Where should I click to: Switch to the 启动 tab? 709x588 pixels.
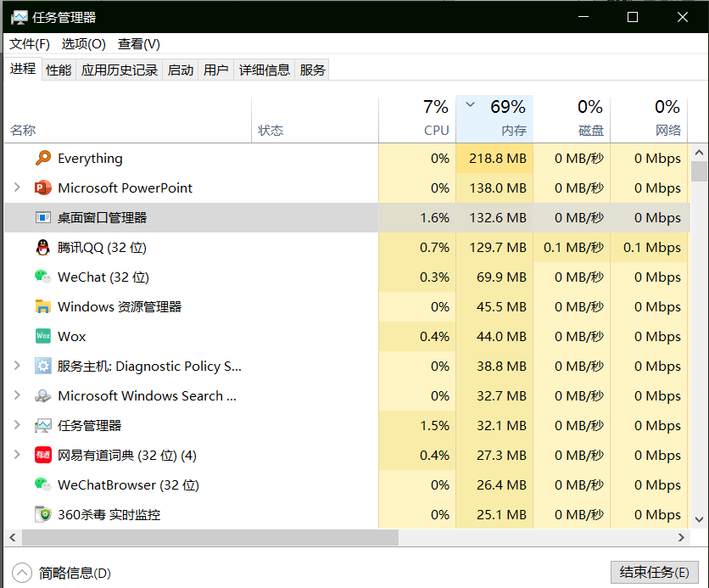tap(181, 70)
